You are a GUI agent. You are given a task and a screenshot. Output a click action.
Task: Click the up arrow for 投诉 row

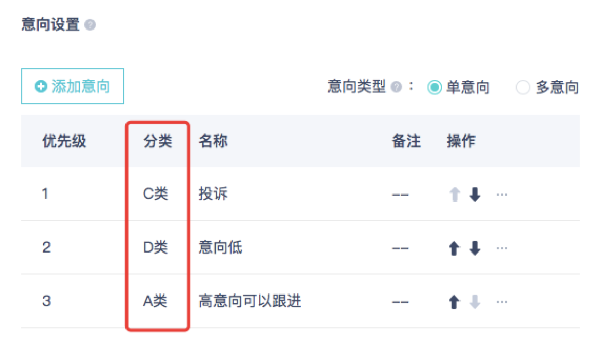click(454, 195)
